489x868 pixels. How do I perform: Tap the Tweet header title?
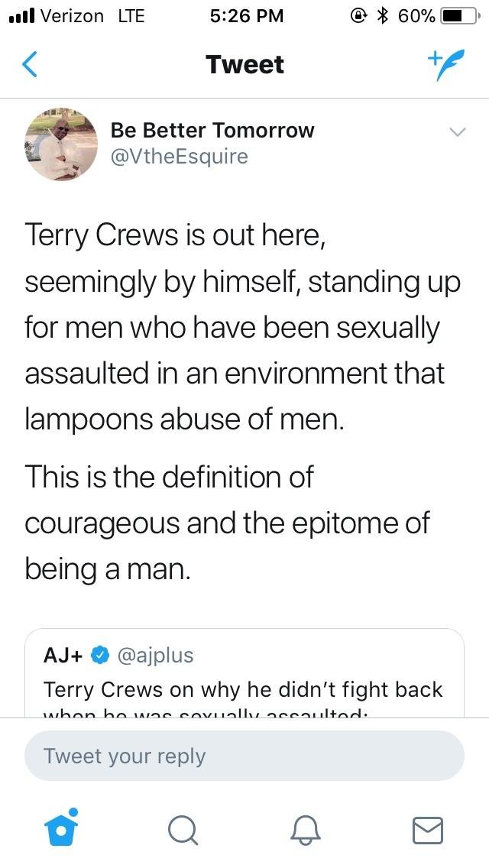(244, 65)
